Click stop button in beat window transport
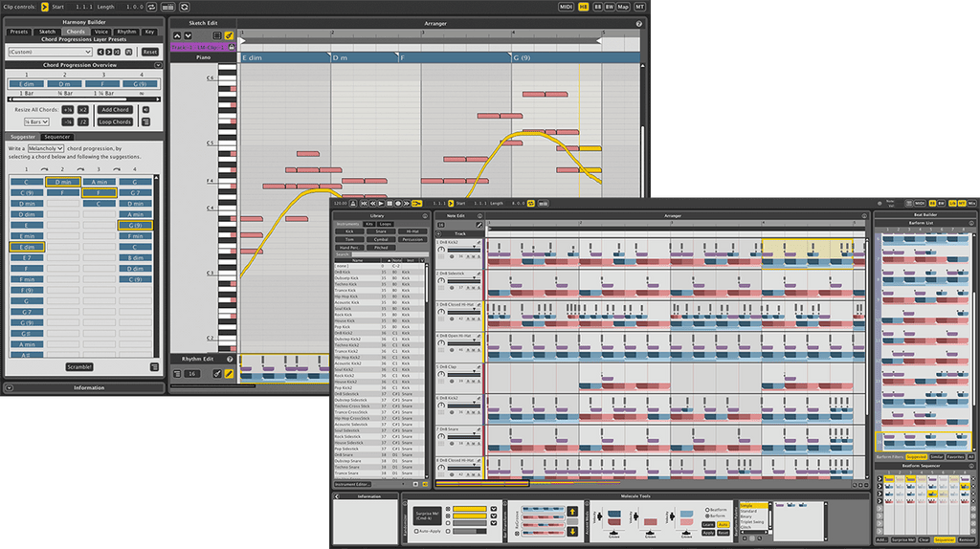This screenshot has width=980, height=549. coord(390,204)
